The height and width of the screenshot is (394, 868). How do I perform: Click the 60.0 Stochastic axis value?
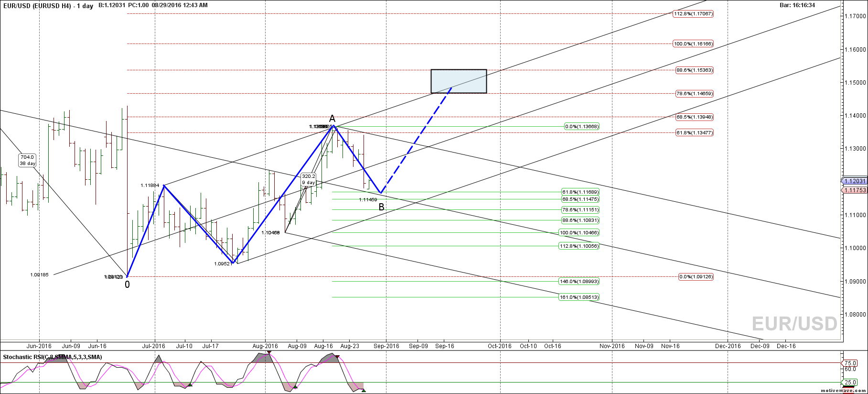pos(850,369)
